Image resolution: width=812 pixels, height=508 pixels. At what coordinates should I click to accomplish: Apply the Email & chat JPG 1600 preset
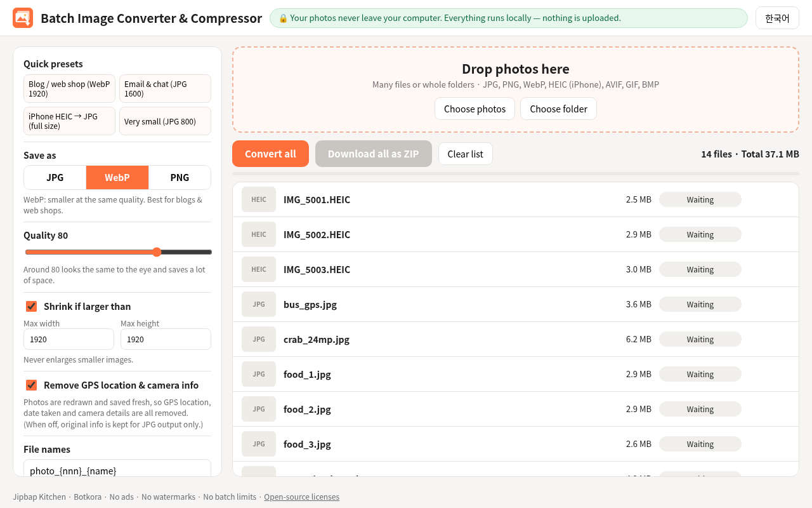tap(165, 89)
